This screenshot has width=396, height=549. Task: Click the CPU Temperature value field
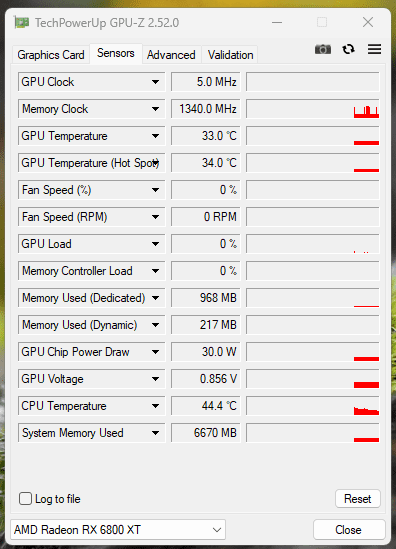point(206,406)
